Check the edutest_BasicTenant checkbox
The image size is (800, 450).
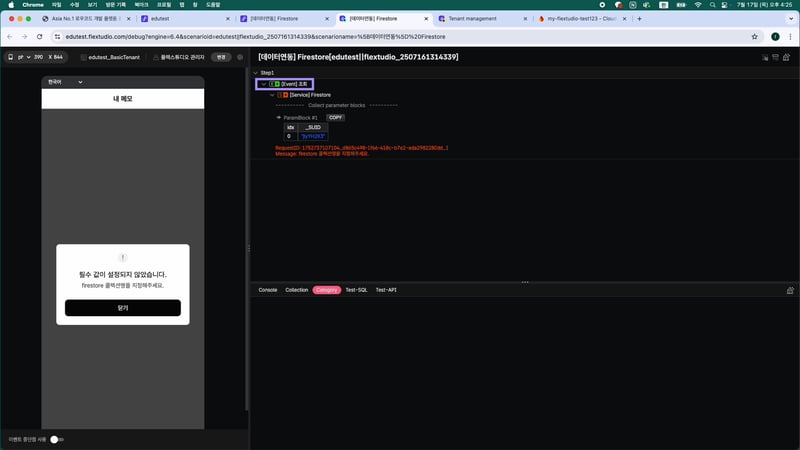coord(83,57)
